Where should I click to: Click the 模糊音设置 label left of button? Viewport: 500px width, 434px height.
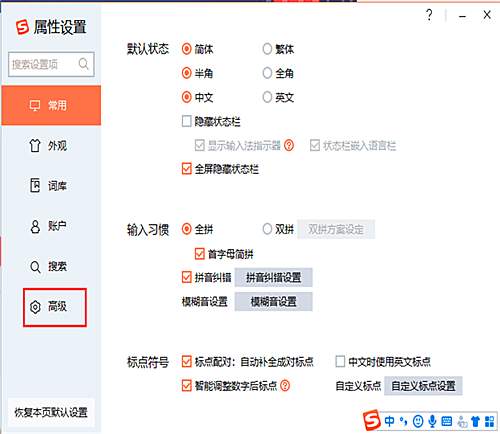pos(204,302)
